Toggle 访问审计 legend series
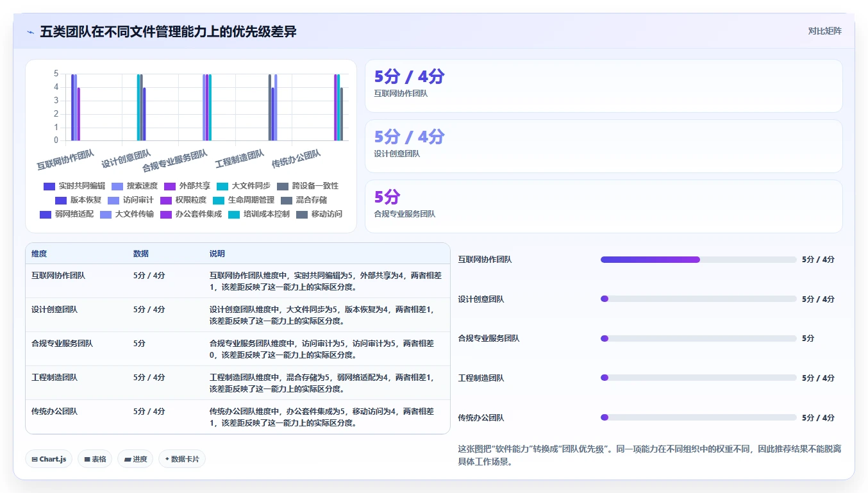This screenshot has width=868, height=493. pos(131,200)
